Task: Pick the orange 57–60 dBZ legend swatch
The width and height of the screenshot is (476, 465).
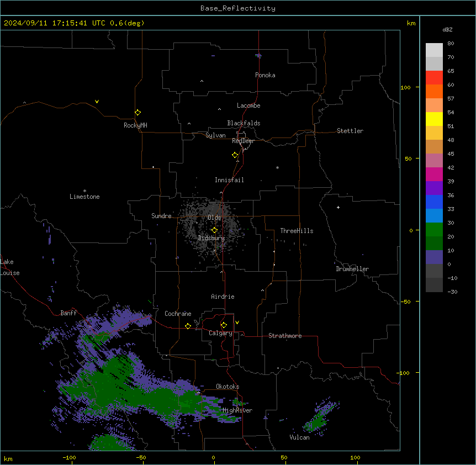Action: pyautogui.click(x=434, y=91)
